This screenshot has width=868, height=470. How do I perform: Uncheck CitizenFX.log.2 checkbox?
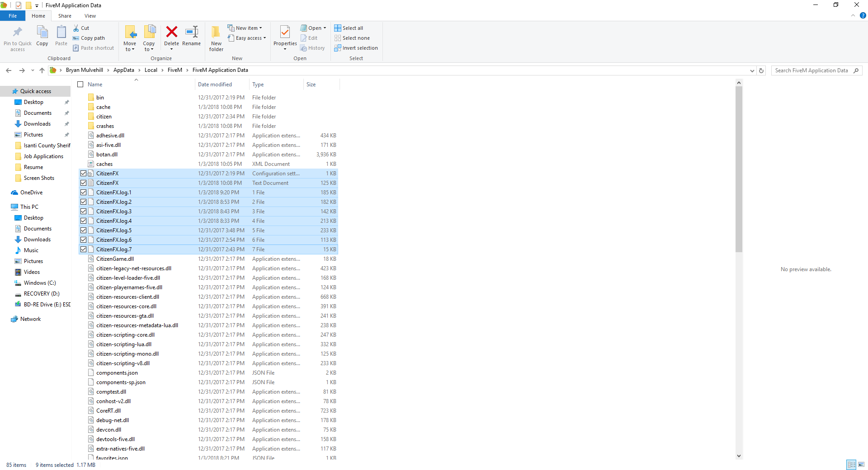pyautogui.click(x=83, y=202)
